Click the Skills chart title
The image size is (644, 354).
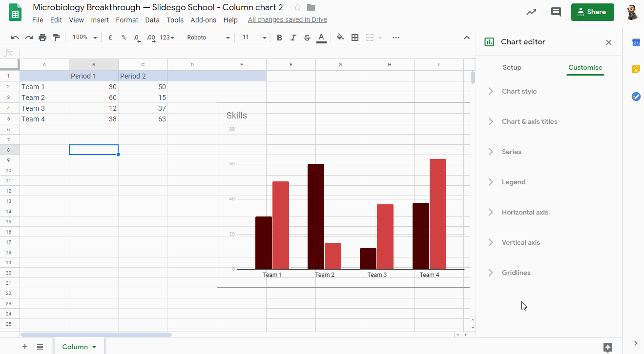click(x=237, y=116)
